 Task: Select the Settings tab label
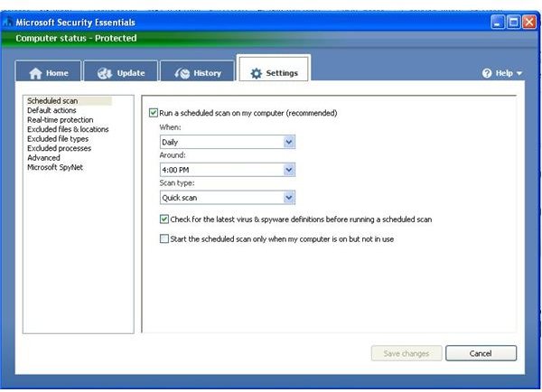point(282,73)
